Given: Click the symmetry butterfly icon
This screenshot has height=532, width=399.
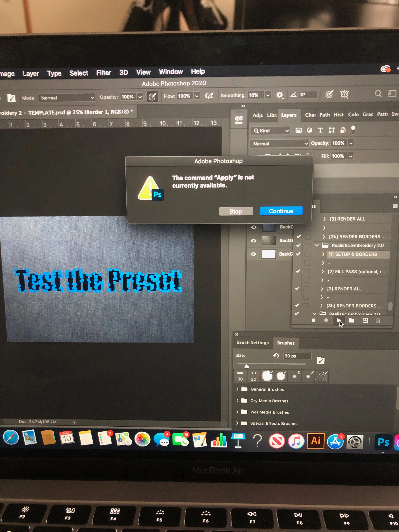Looking at the screenshot, I should tap(344, 94).
